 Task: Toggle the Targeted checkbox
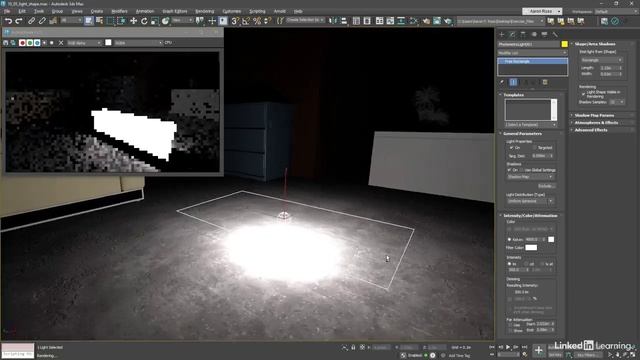(x=535, y=148)
